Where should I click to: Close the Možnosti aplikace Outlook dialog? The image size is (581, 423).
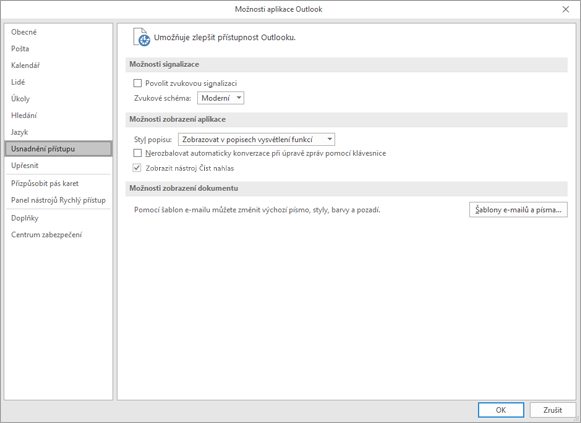565,9
